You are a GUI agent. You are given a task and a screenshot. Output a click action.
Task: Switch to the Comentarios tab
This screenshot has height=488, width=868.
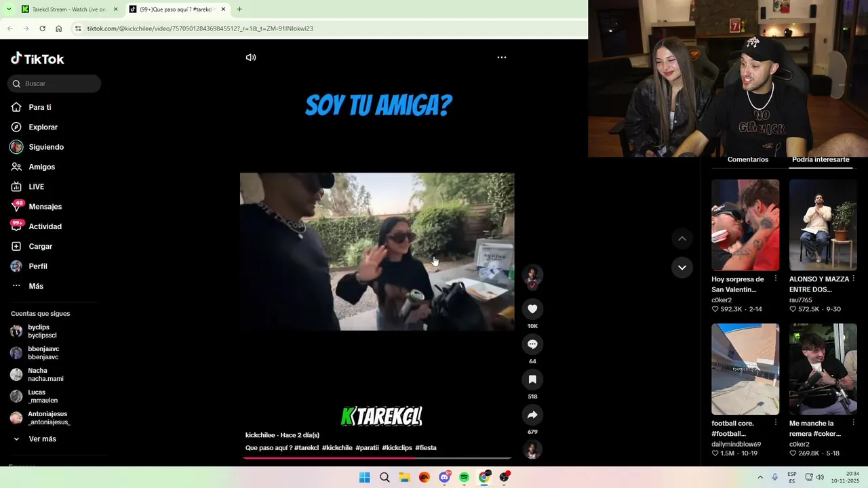pos(748,161)
